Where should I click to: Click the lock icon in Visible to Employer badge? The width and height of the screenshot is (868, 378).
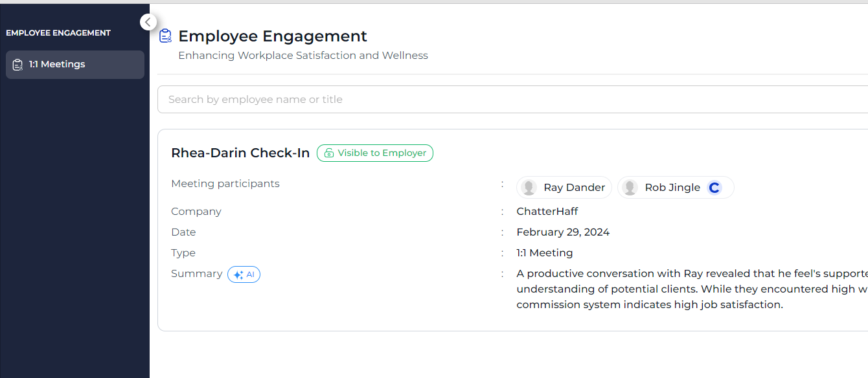tap(329, 153)
